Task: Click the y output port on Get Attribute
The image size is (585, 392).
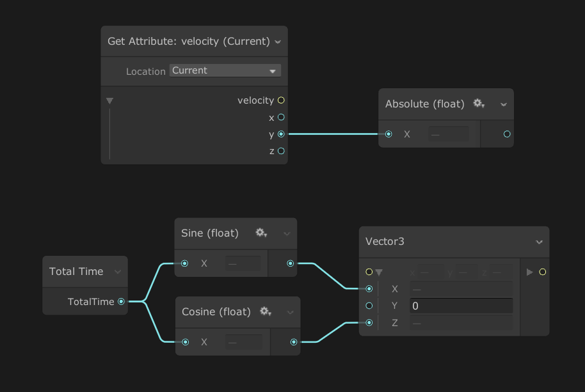Action: click(x=280, y=134)
